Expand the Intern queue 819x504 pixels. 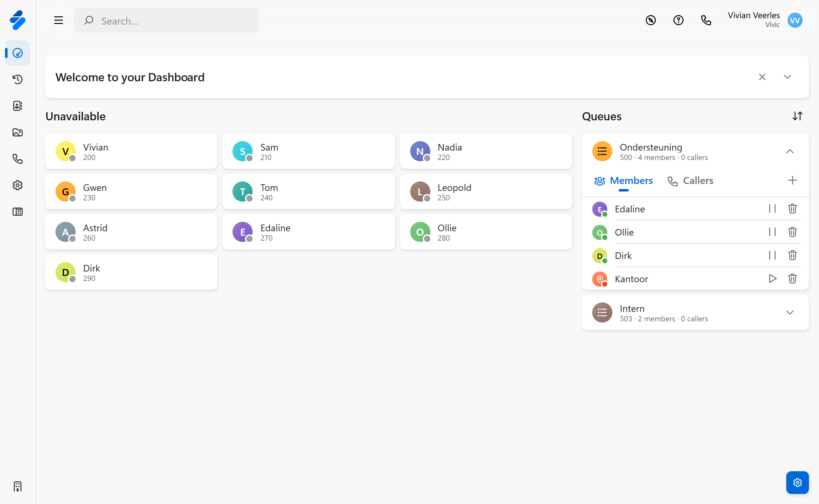click(x=789, y=313)
